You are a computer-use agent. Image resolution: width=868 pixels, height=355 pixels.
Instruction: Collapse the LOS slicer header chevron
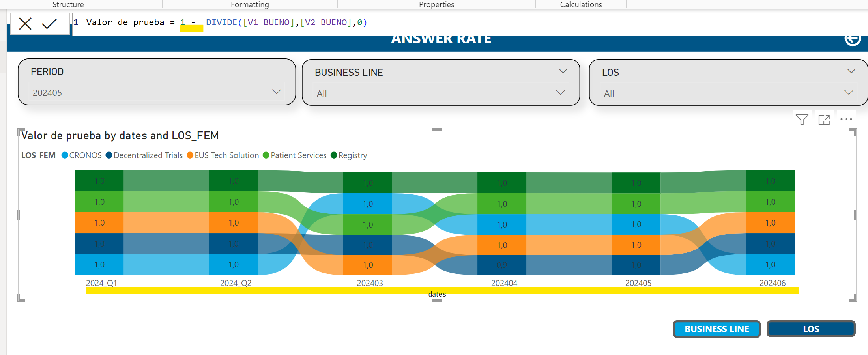coord(851,71)
